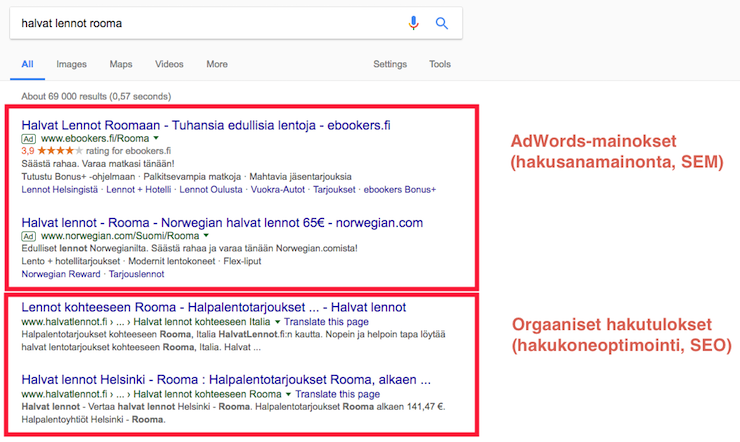740x442 pixels.
Task: Open the More menu
Action: (217, 64)
